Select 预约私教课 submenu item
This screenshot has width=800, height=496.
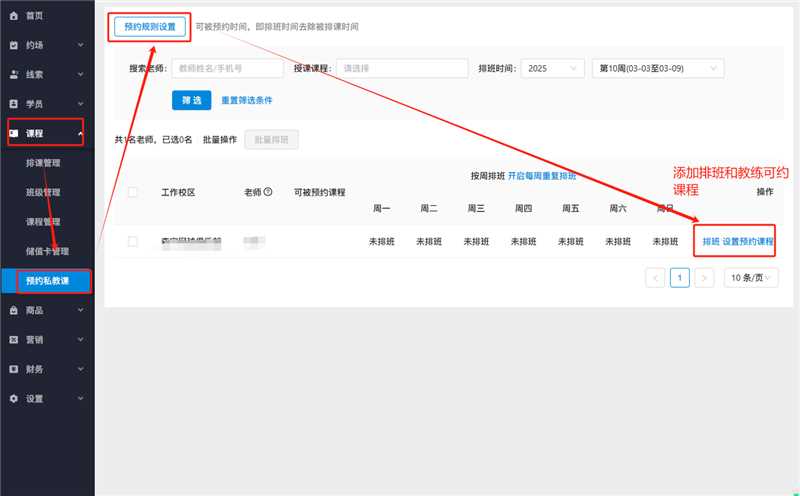pos(47,281)
